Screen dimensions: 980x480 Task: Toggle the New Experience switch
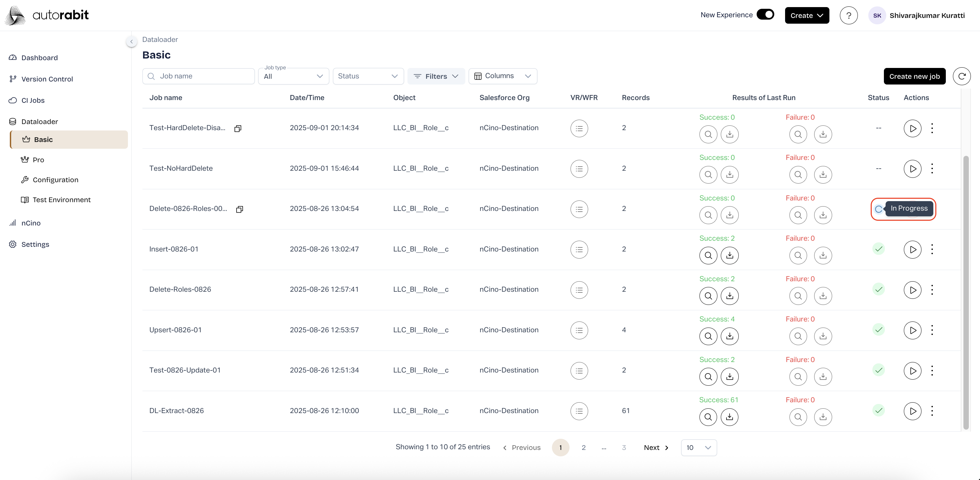pos(765,15)
